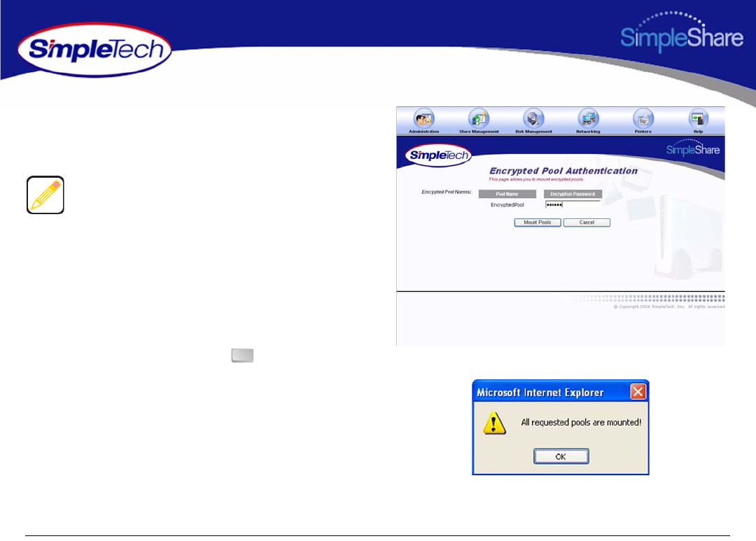Click the pencil note icon
Image resolution: width=756 pixels, height=541 pixels.
45,195
